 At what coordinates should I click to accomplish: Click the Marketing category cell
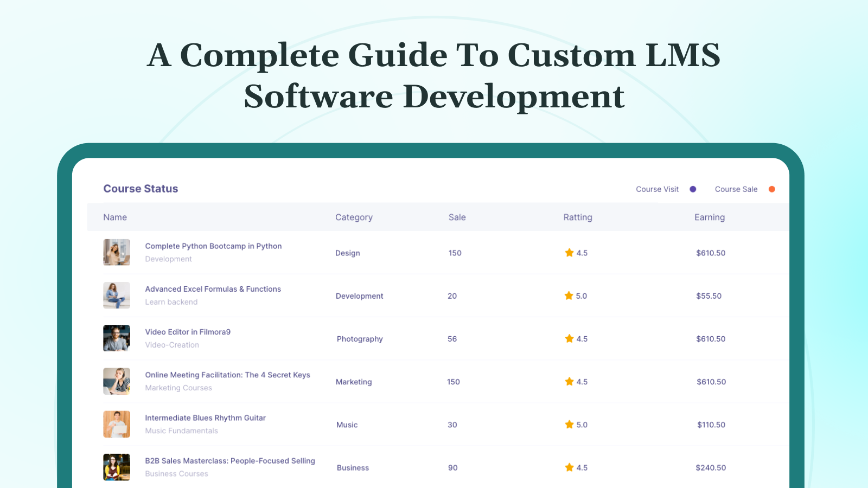[x=354, y=382]
